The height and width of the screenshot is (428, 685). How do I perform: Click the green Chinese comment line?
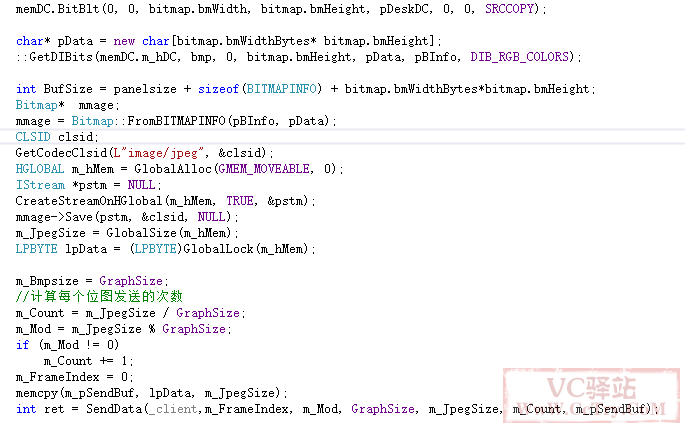99,297
